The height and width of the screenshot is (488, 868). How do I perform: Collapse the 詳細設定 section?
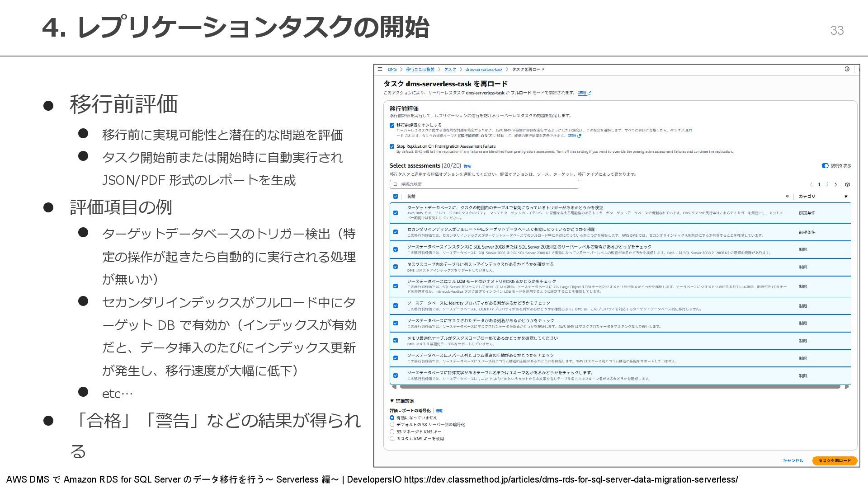tap(392, 401)
